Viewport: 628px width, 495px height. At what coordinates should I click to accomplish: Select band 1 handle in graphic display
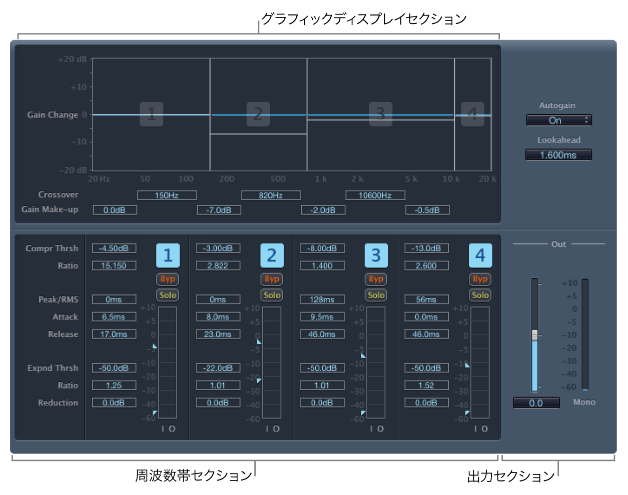pos(151,114)
